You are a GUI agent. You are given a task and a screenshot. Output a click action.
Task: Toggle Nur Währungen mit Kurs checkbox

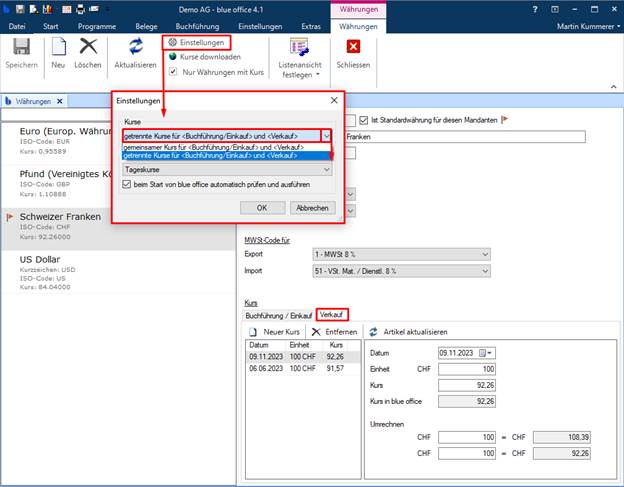point(173,72)
